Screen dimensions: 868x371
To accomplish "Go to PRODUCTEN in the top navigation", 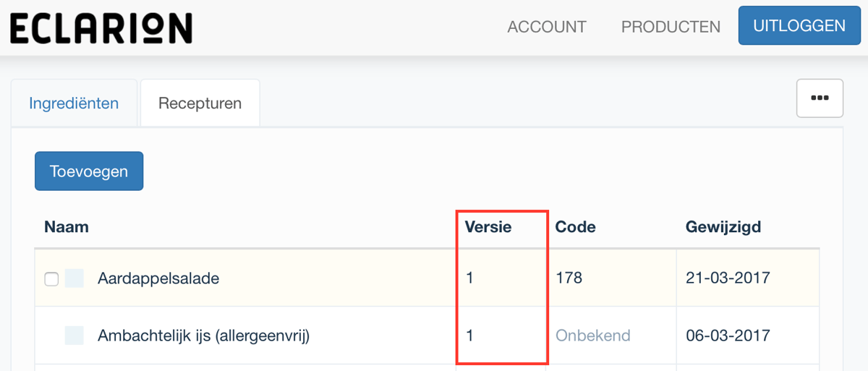I will point(671,27).
